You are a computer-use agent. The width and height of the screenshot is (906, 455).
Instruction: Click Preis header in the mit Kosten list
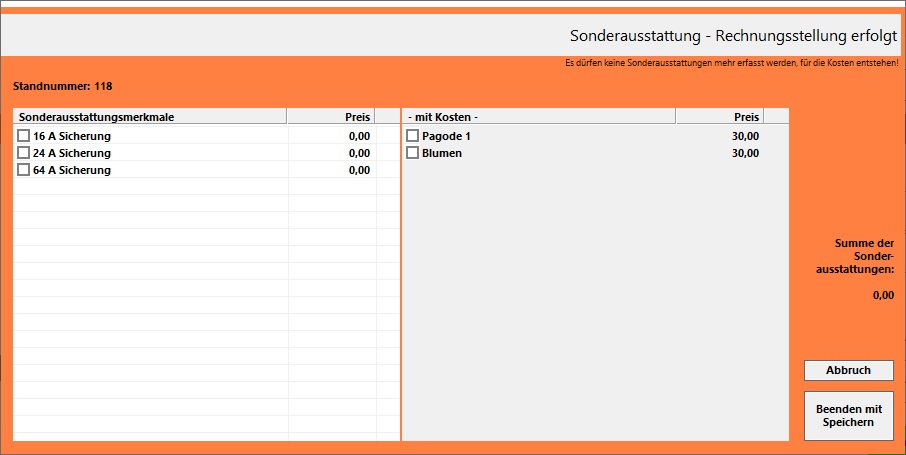(x=720, y=117)
